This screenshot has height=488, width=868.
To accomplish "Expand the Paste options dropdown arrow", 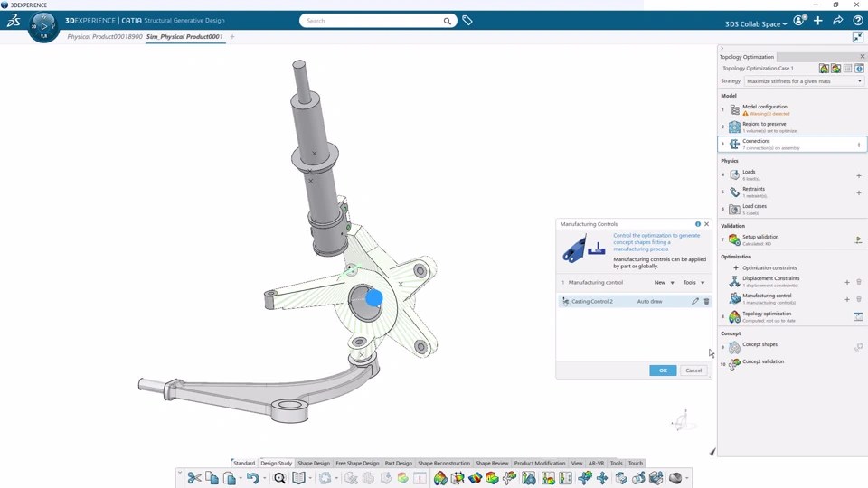I will [241, 479].
